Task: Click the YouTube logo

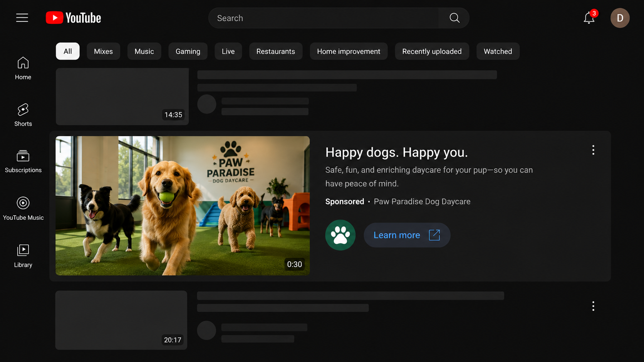Action: pos(73,18)
